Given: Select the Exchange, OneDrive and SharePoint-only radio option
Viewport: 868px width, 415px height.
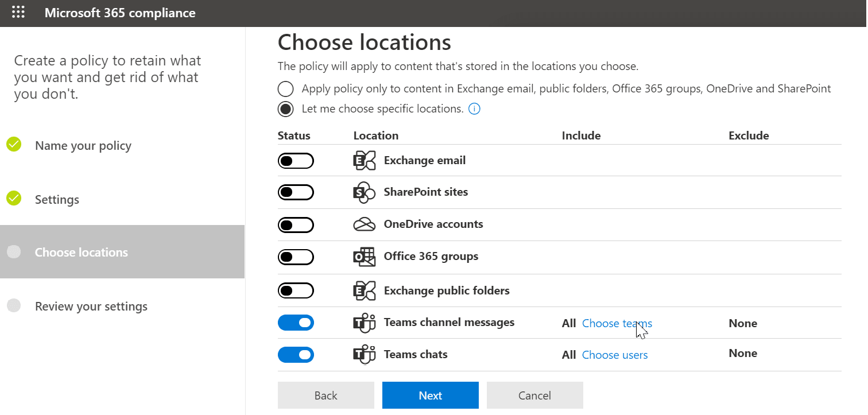Looking at the screenshot, I should [285, 89].
